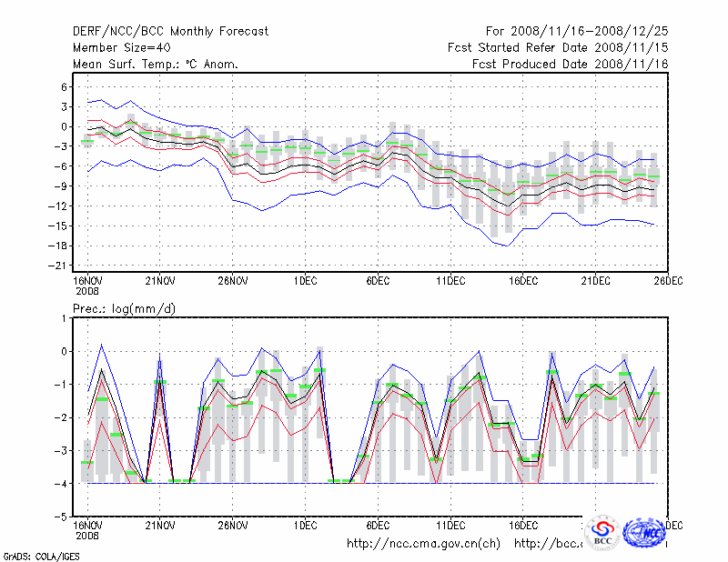Click the BCC logo icon
728x562 pixels.
pyautogui.click(x=602, y=533)
